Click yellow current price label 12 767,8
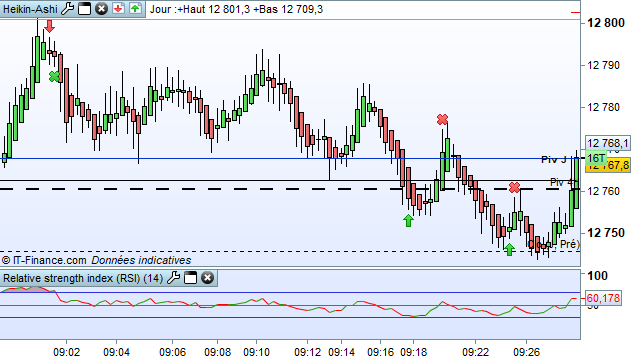The image size is (631, 360). [x=608, y=165]
